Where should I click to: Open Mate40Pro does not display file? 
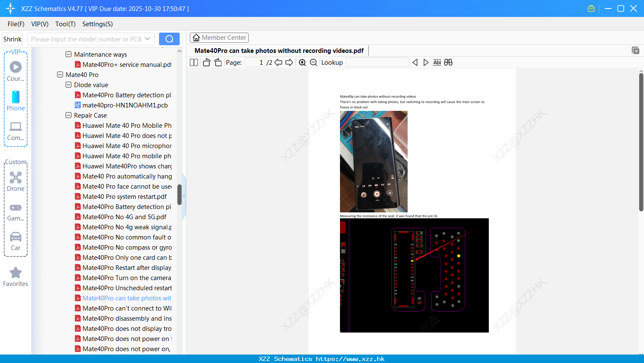click(x=123, y=329)
